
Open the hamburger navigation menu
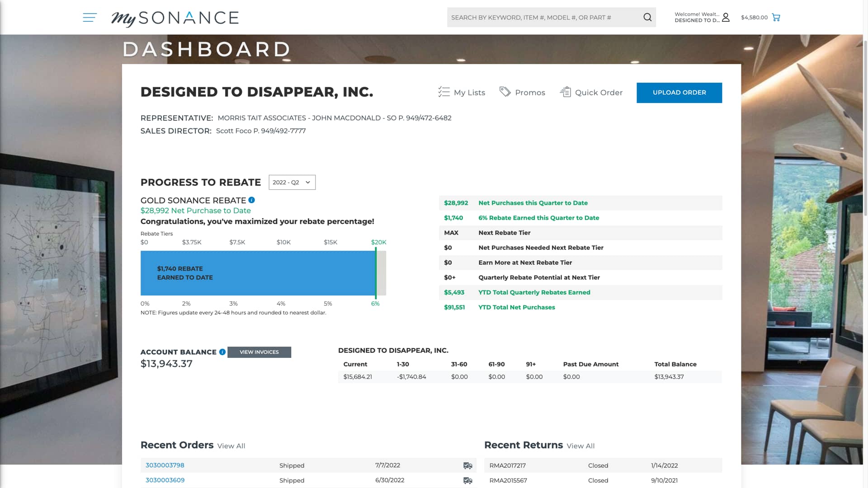tap(90, 18)
